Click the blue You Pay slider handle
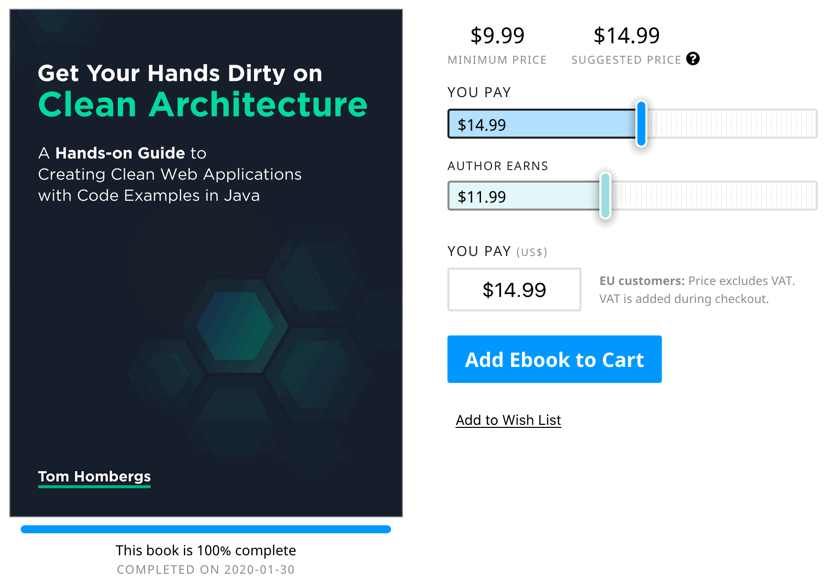 tap(641, 124)
